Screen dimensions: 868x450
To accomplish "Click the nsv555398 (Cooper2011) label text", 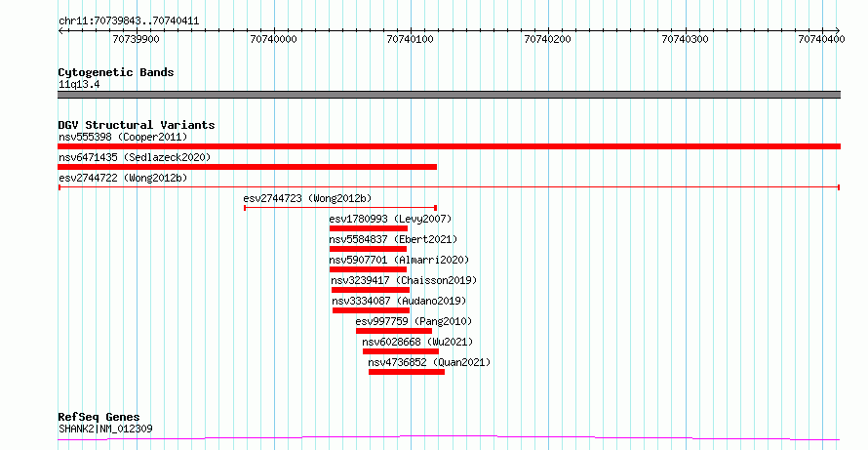I will pos(123,137).
